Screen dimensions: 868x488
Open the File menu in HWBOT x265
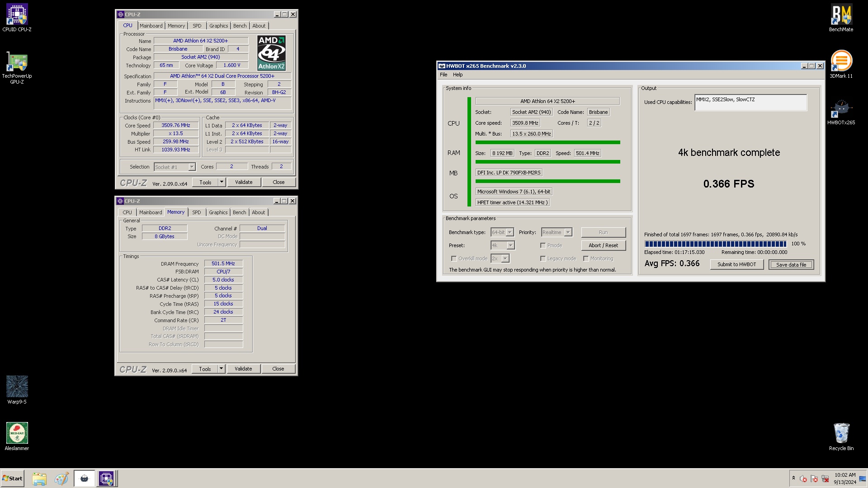pos(443,75)
